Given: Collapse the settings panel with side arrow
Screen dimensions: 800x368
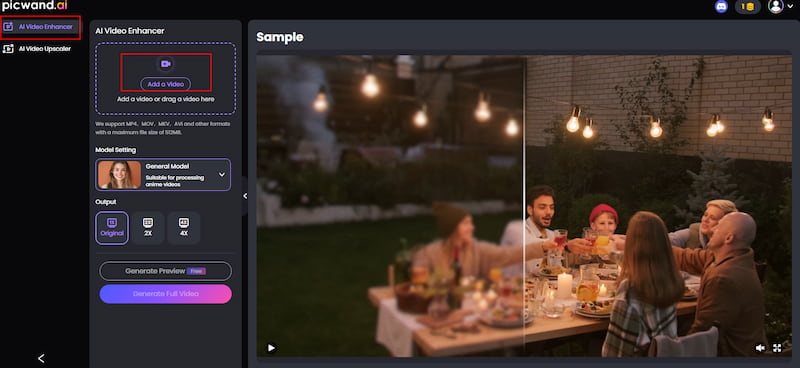Looking at the screenshot, I should pos(245,196).
